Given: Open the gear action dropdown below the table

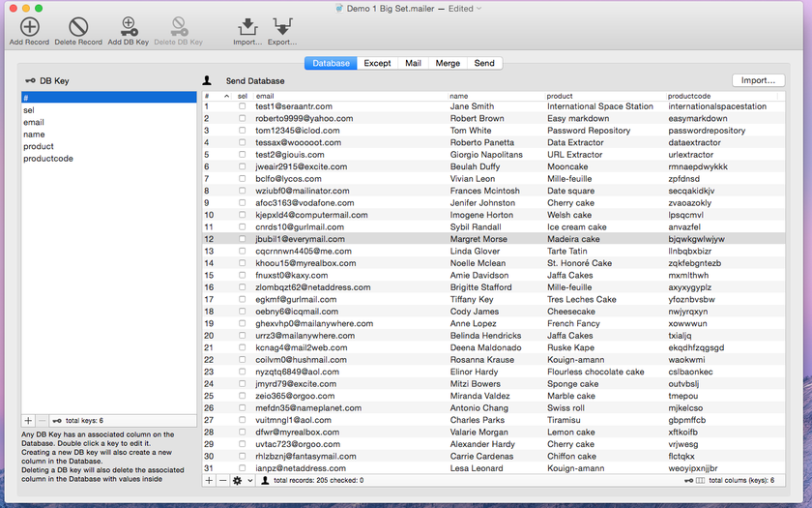Looking at the screenshot, I should 243,481.
